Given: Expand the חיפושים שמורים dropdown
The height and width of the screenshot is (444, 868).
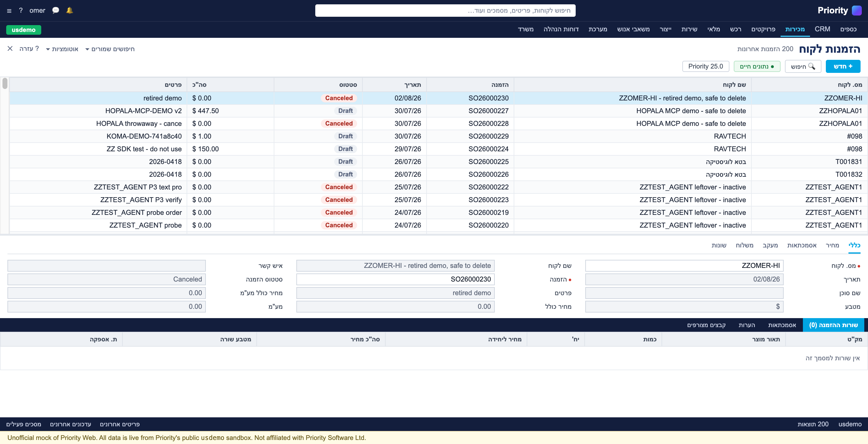Looking at the screenshot, I should 110,49.
